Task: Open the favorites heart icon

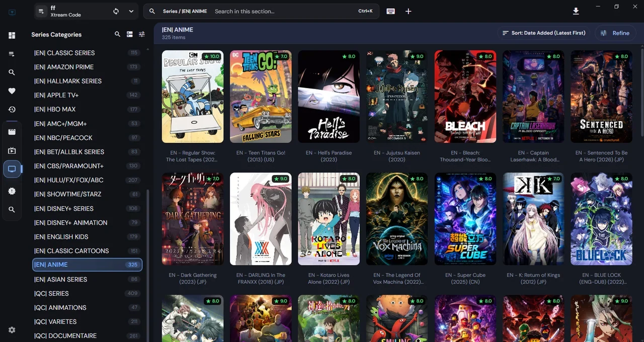Action: pos(12,91)
